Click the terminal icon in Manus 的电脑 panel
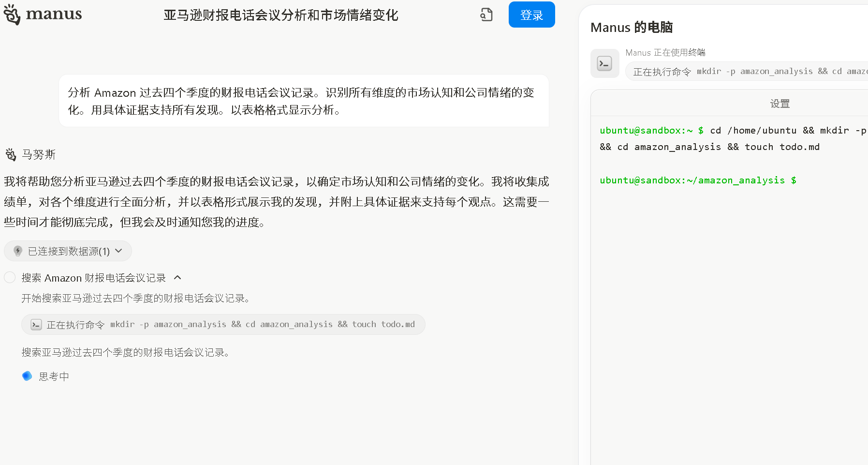 click(x=605, y=63)
